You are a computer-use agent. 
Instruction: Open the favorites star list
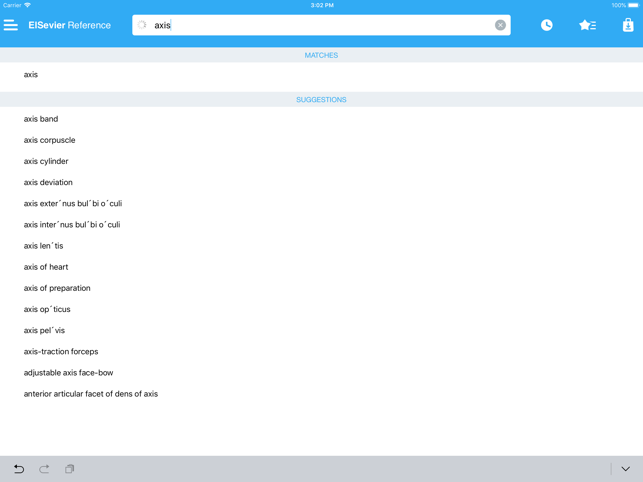click(x=587, y=25)
